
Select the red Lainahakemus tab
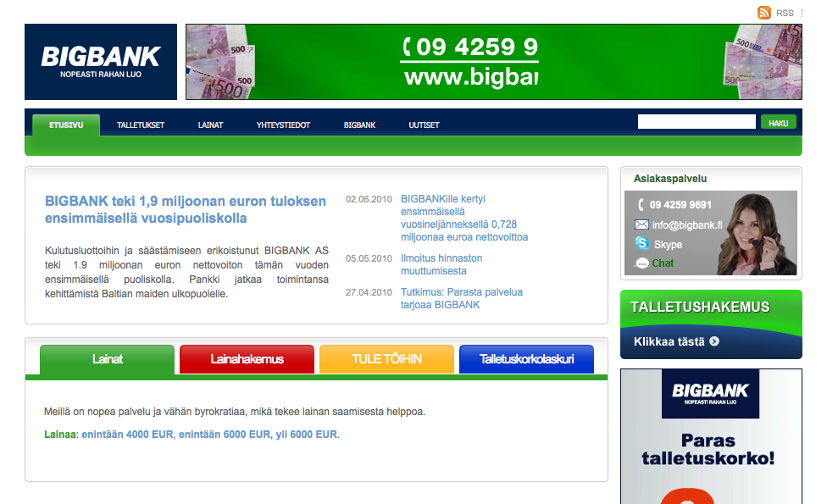pyautogui.click(x=247, y=359)
